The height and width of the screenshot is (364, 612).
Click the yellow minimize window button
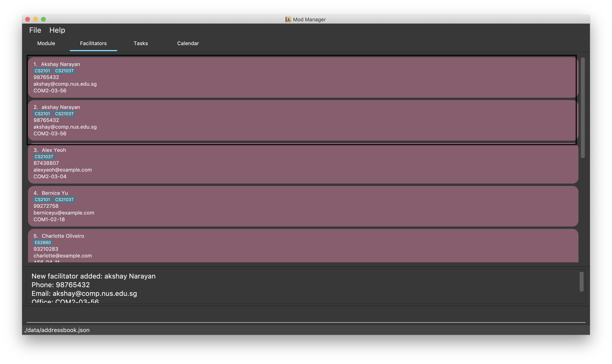point(35,19)
